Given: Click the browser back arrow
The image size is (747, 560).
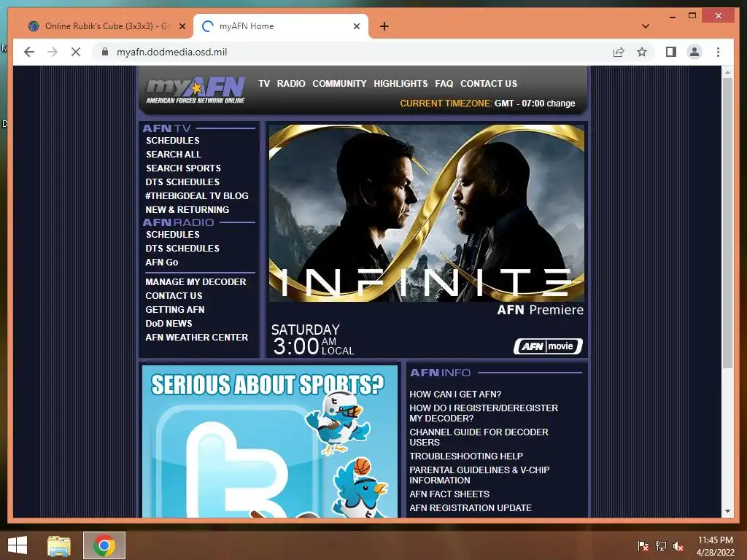Looking at the screenshot, I should (29, 52).
